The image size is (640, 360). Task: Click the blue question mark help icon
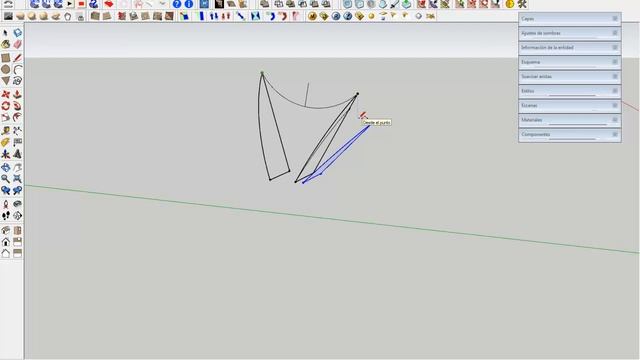(x=177, y=4)
